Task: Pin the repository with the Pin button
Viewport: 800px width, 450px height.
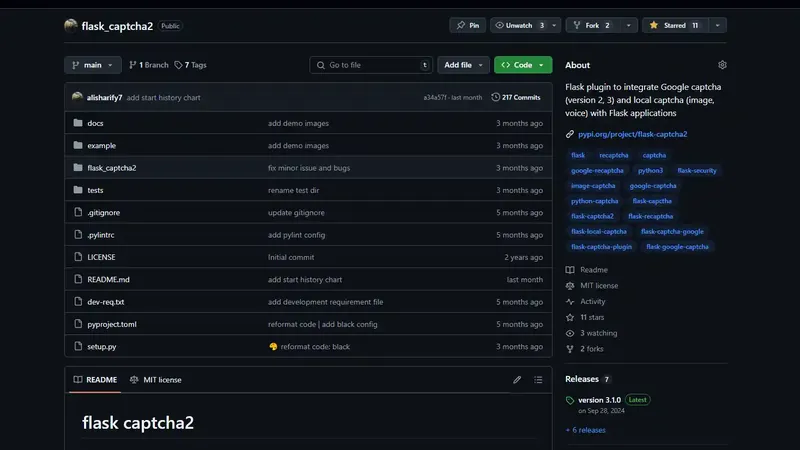Action: [468, 25]
